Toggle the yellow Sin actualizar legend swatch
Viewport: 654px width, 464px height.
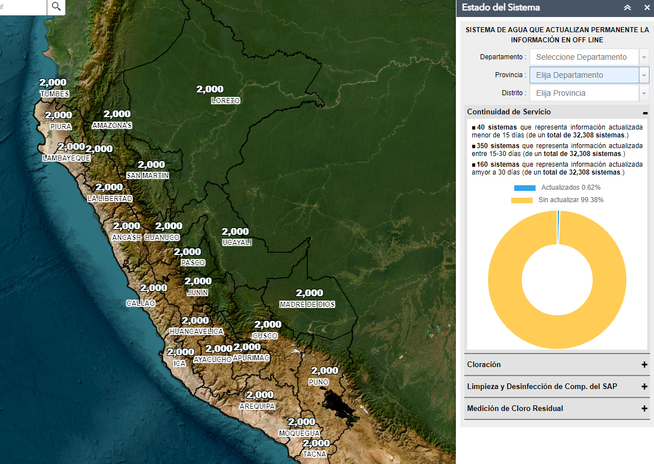(522, 200)
